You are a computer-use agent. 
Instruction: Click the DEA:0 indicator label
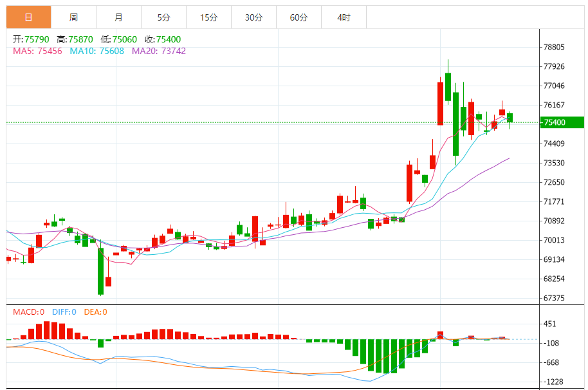click(x=96, y=312)
